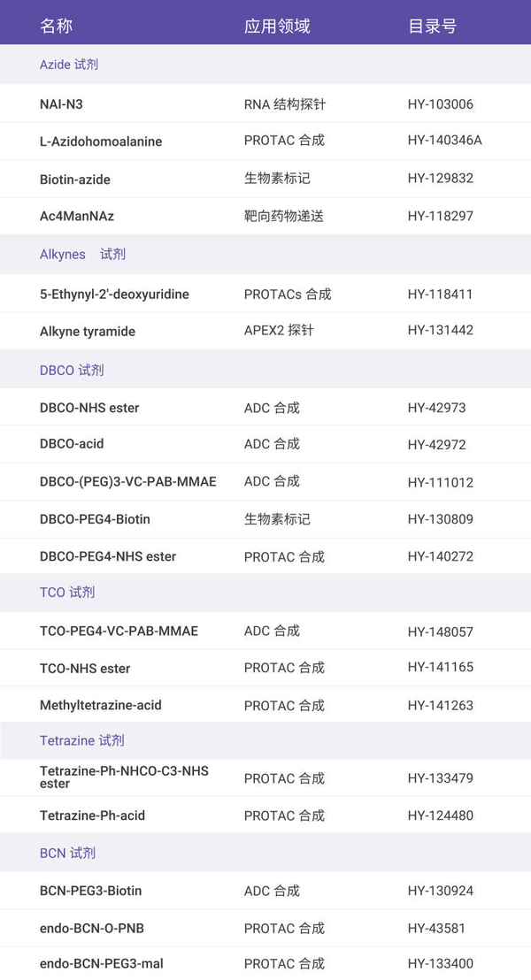Select the DBCO-NHS ester row name
The image size is (531, 980).
[x=89, y=408]
